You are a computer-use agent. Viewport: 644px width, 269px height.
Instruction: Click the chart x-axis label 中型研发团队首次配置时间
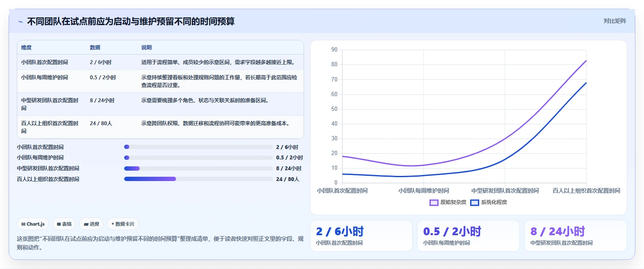pyautogui.click(x=505, y=191)
